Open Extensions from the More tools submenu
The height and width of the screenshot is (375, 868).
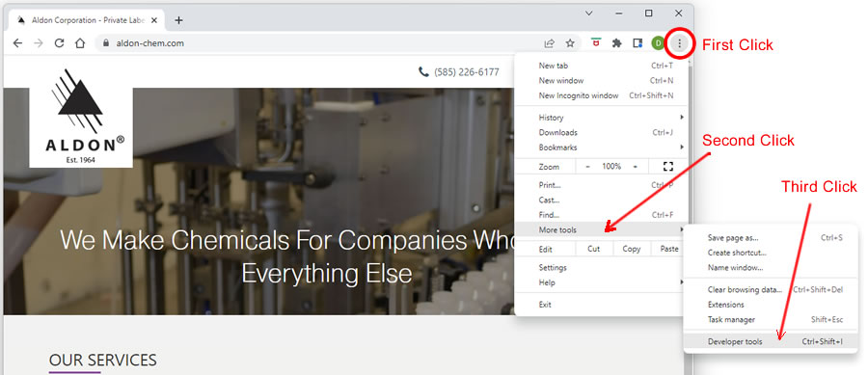[x=771, y=305]
